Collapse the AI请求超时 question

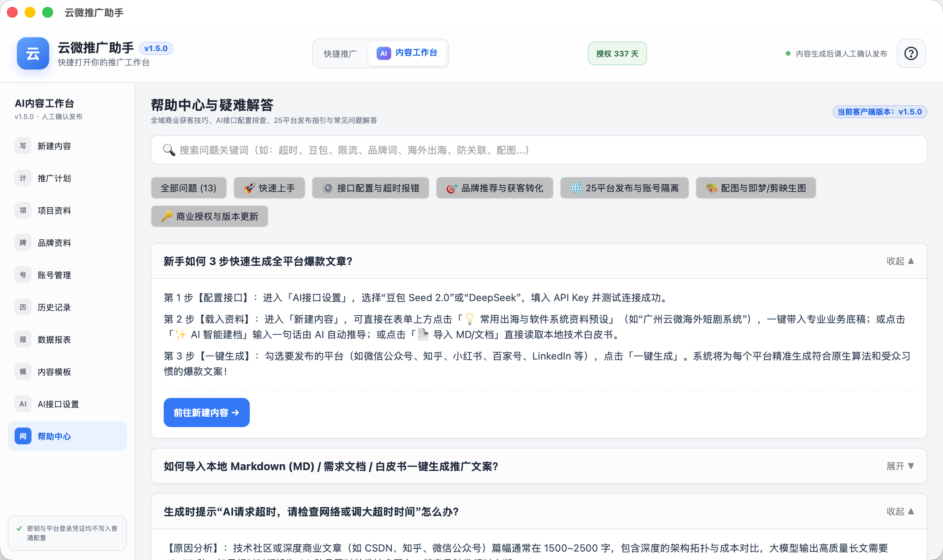pyautogui.click(x=900, y=512)
